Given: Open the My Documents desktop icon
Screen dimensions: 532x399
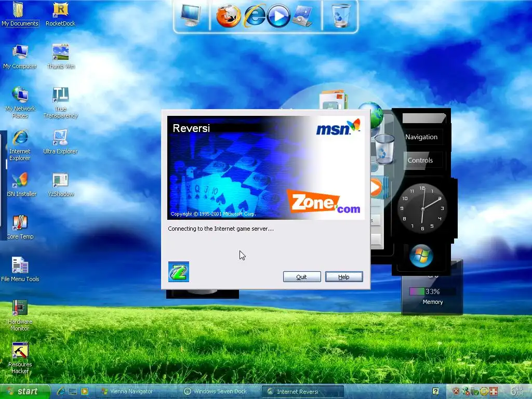Looking at the screenshot, I should (x=20, y=14).
